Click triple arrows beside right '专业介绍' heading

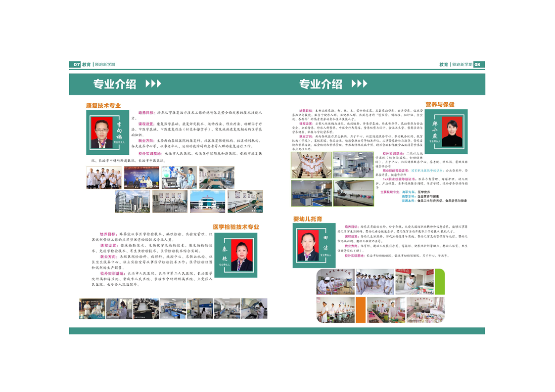(x=360, y=84)
